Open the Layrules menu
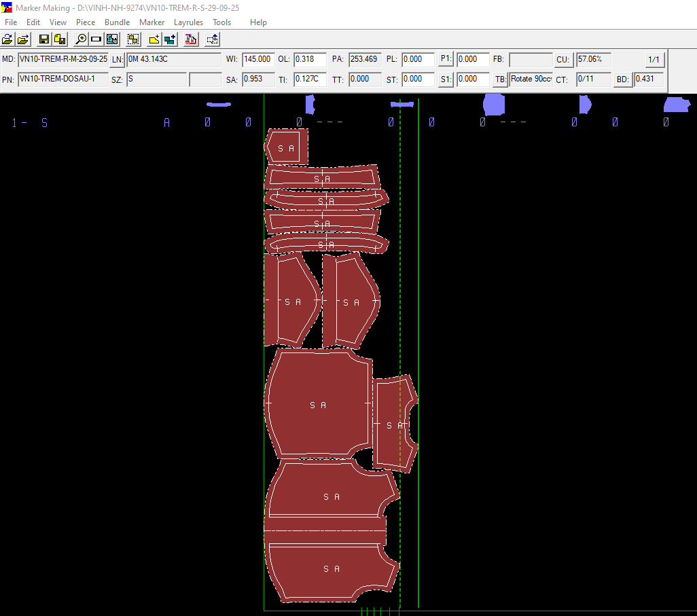The image size is (697, 616). (188, 22)
